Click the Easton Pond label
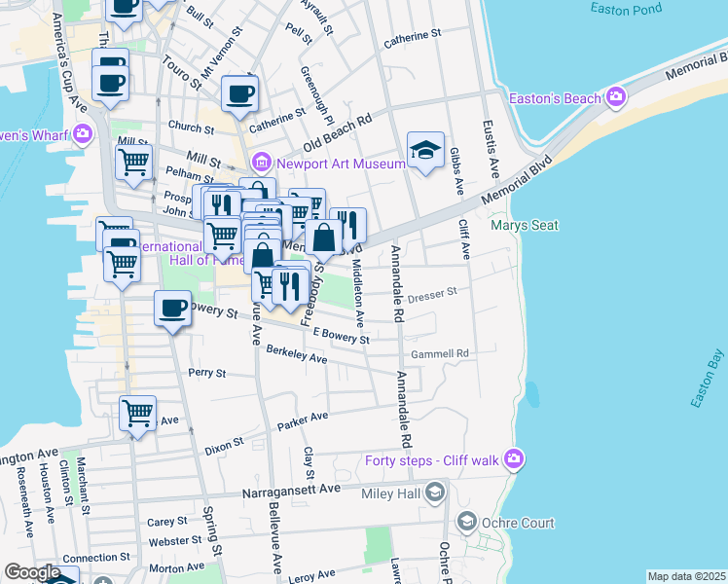Image resolution: width=728 pixels, height=584 pixels. (626, 9)
